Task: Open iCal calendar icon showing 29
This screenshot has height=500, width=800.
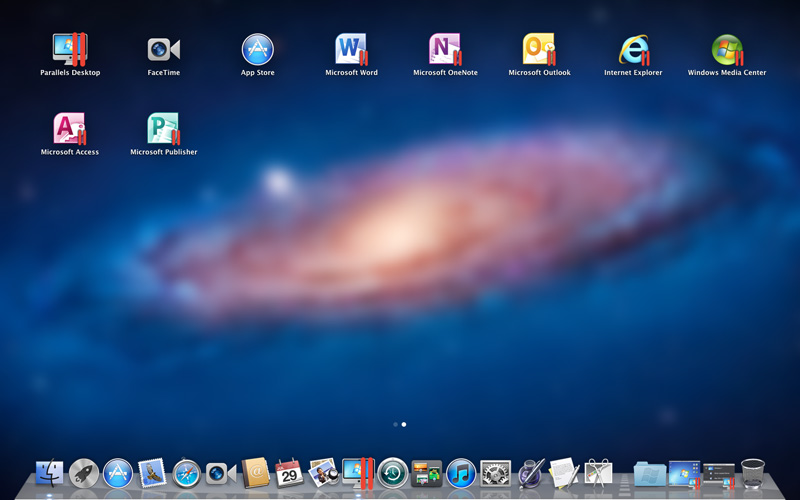Action: click(x=289, y=473)
